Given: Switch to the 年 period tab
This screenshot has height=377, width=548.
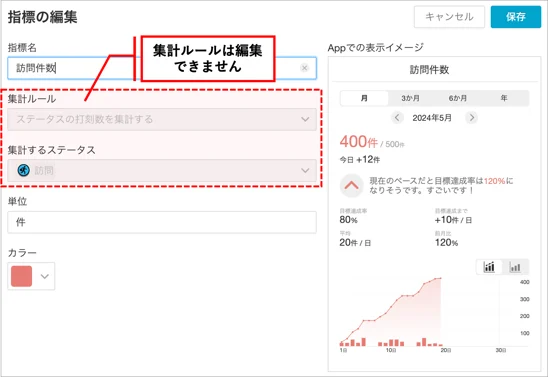Looking at the screenshot, I should pyautogui.click(x=504, y=98).
